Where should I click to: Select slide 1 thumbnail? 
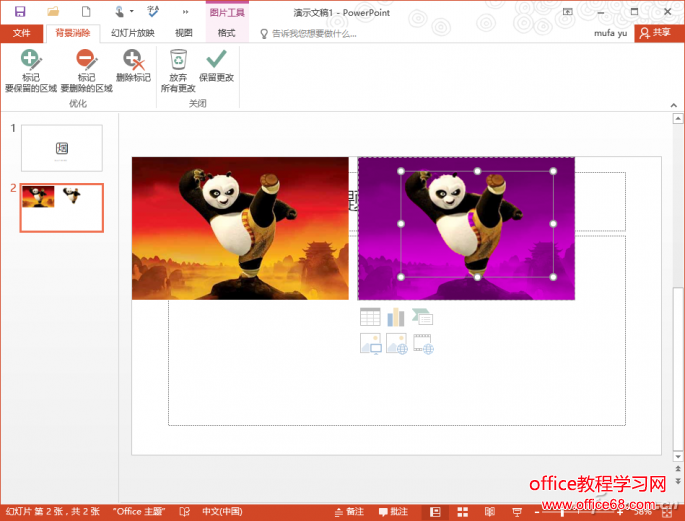tap(62, 148)
